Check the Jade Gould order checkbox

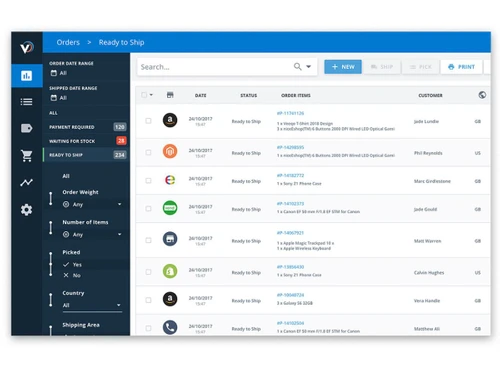pyautogui.click(x=148, y=209)
